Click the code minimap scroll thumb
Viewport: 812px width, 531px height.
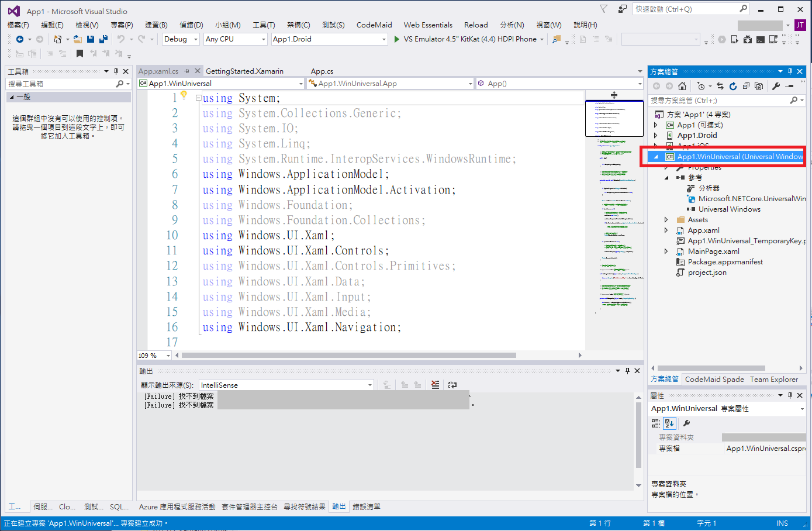614,118
